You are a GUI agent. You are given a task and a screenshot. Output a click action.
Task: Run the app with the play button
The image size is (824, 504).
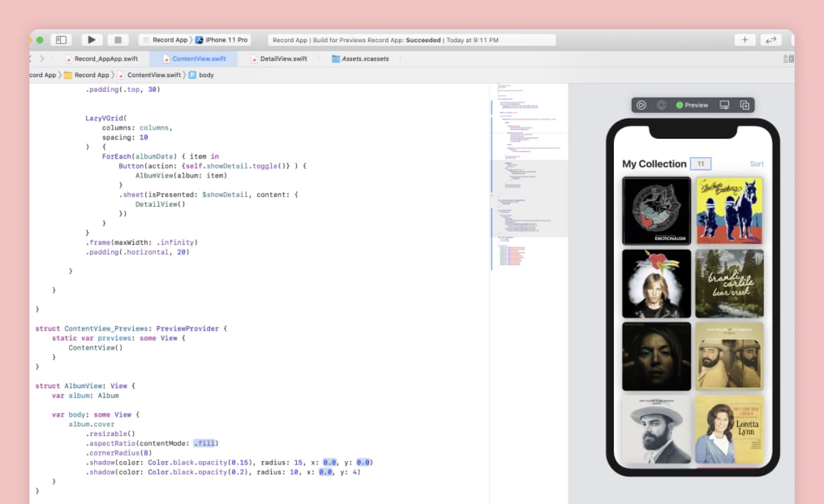92,40
